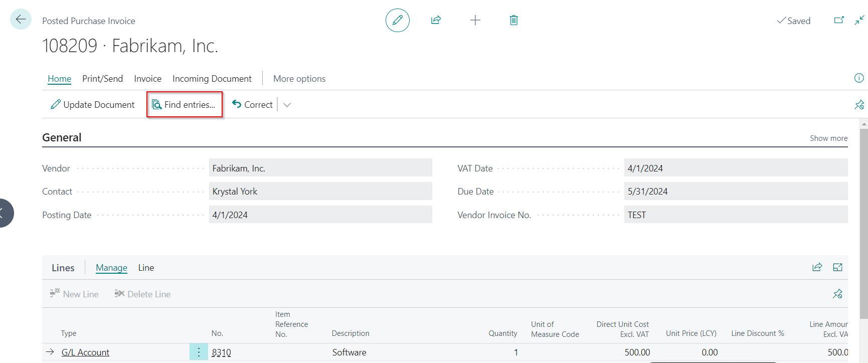Viewport: 868px width, 363px height.
Task: Click the Vendor field Fabrikam, Inc.
Action: (320, 168)
